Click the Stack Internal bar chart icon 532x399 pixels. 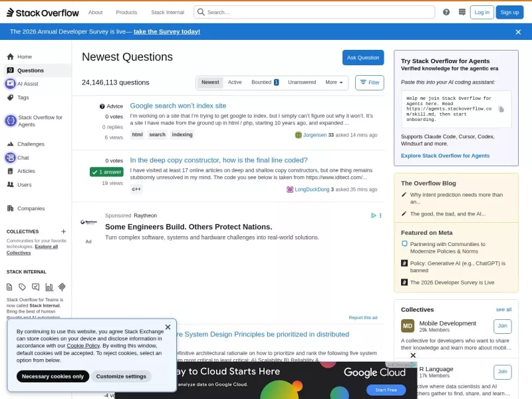coord(49,287)
